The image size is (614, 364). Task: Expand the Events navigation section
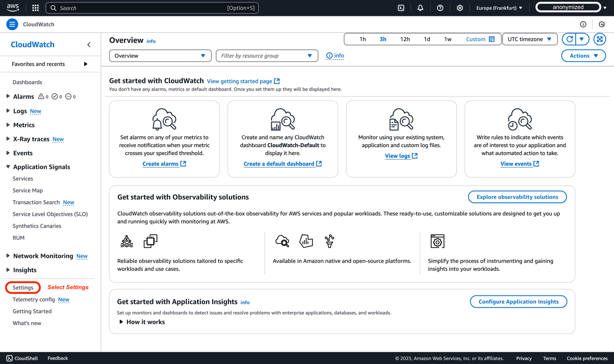tap(8, 153)
